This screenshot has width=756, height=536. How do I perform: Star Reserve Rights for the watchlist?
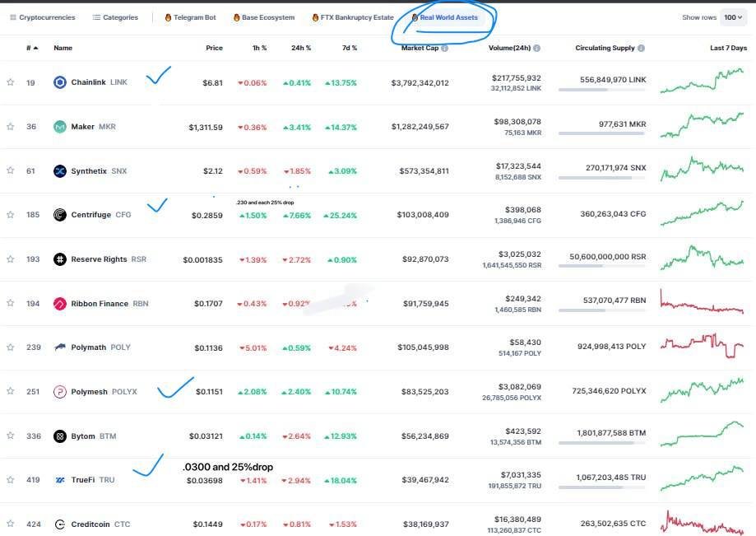(10, 259)
